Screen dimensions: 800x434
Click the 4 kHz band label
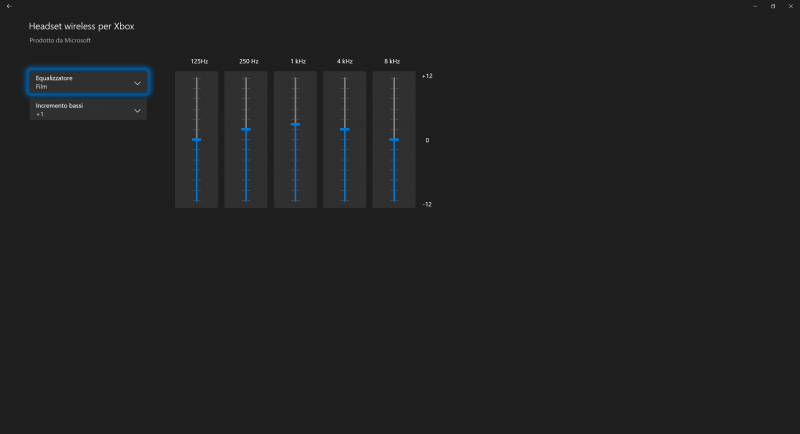click(x=344, y=61)
